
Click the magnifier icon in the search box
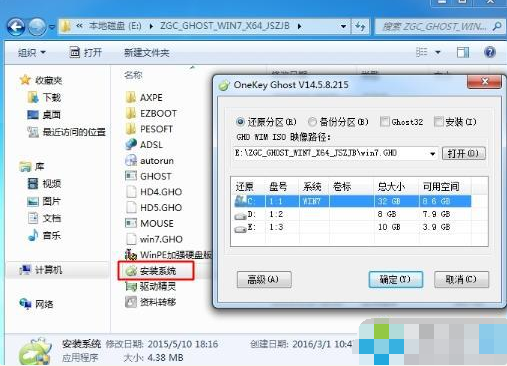coord(497,26)
